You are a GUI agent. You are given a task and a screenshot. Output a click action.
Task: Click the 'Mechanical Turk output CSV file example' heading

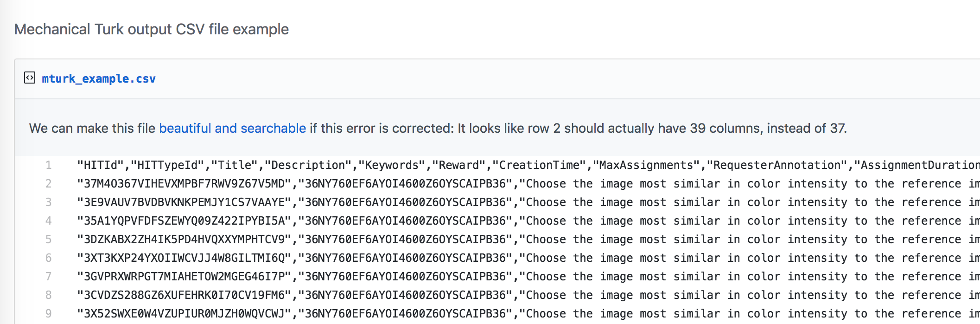point(152,29)
